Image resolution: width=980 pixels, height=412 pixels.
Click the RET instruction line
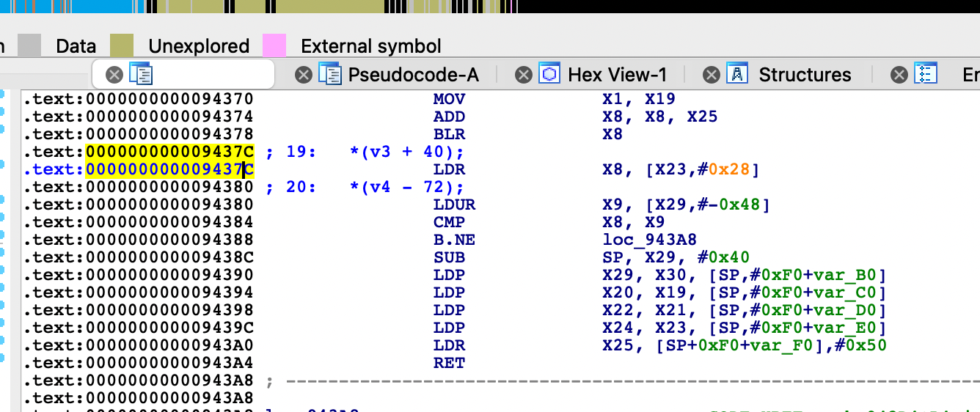click(x=449, y=363)
